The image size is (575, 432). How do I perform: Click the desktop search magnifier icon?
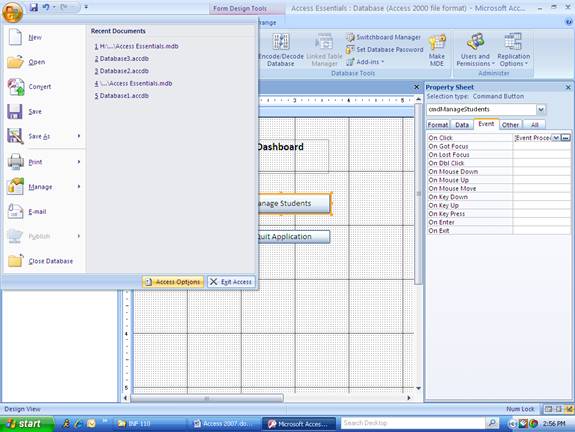[x=492, y=423]
